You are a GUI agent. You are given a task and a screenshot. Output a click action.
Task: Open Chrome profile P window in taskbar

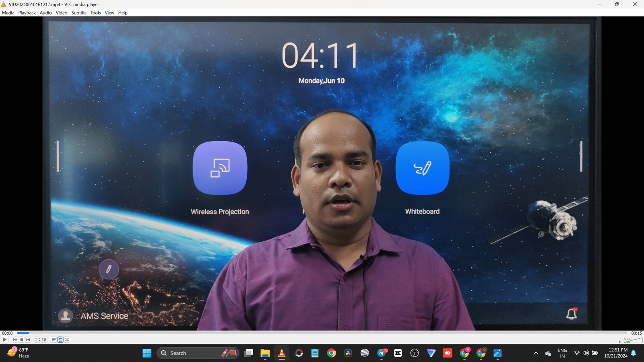pos(464,353)
